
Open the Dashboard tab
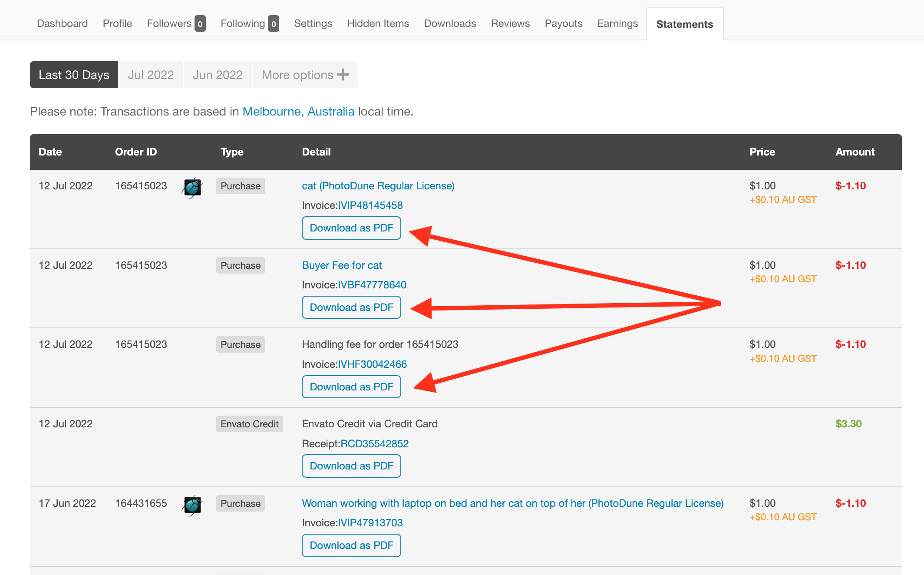pos(62,23)
